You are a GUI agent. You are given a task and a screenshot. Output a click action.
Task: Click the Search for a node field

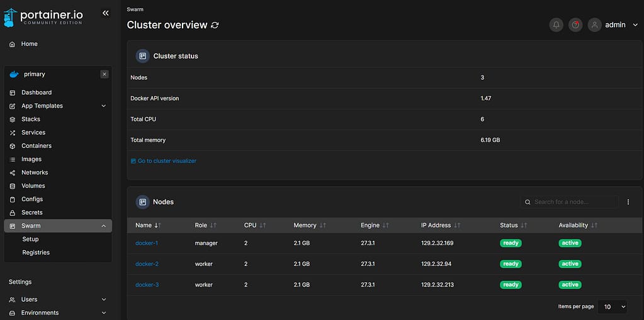[574, 202]
